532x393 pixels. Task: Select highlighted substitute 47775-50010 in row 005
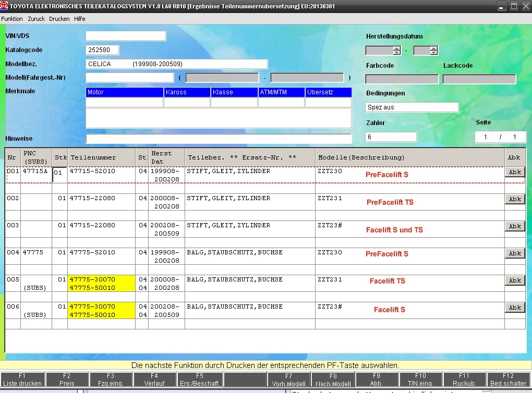[x=92, y=288]
